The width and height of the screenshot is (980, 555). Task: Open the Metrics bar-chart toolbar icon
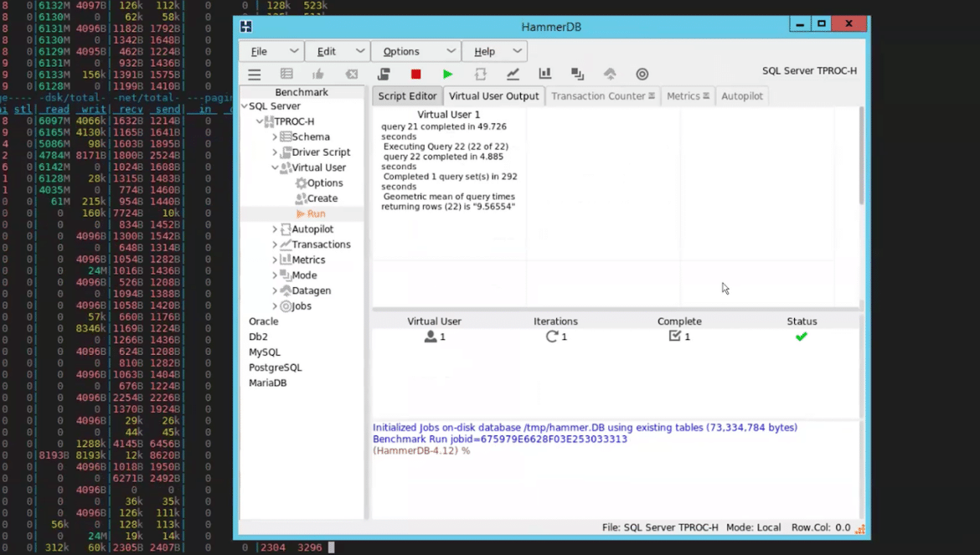pos(545,75)
